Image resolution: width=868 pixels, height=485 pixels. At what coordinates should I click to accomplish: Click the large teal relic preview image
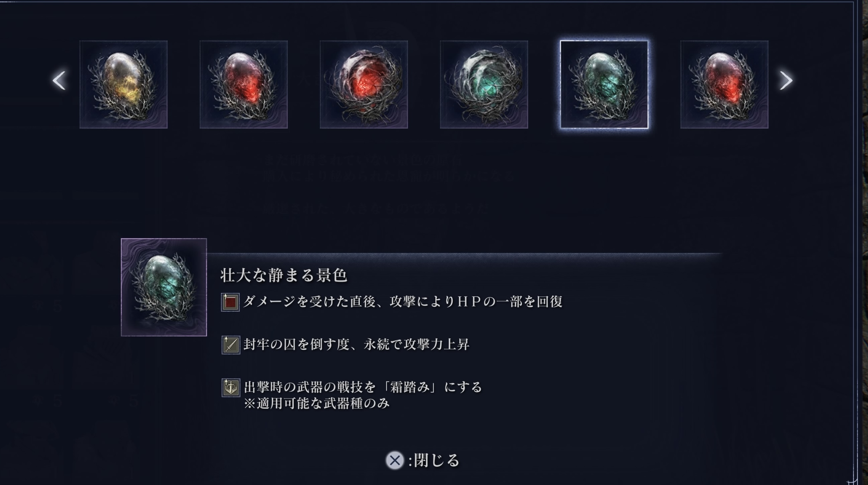(x=164, y=287)
